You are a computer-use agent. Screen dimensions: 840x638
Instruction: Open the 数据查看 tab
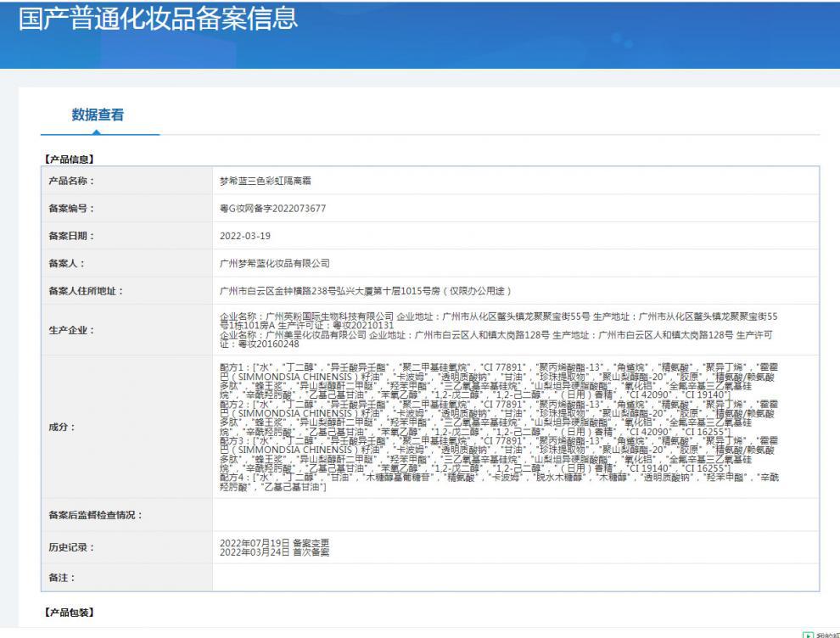point(98,115)
